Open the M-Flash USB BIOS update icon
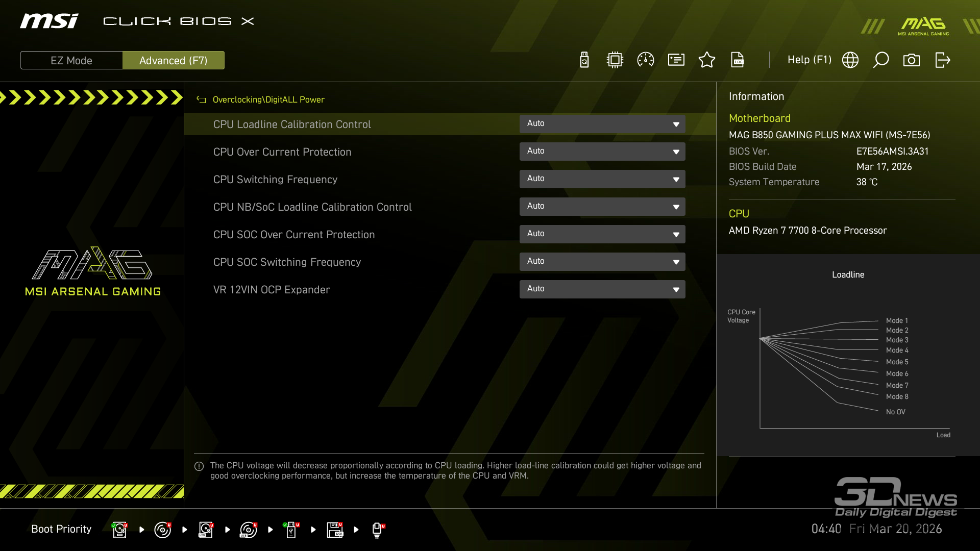 click(584, 60)
